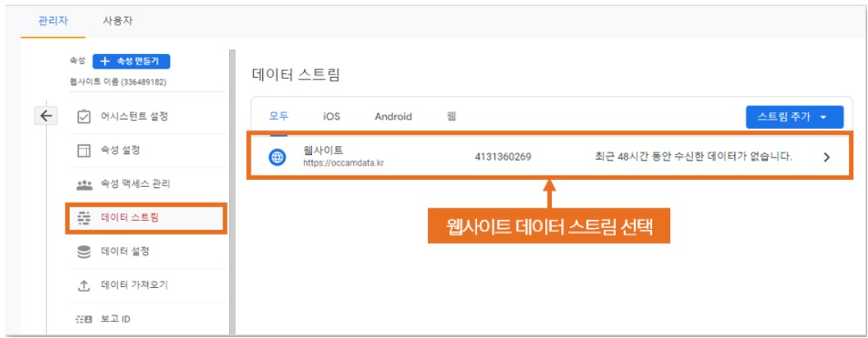Viewport: 868px width, 338px height.
Task: Click the 데이터 스트림 stream icon
Action: coord(84,218)
